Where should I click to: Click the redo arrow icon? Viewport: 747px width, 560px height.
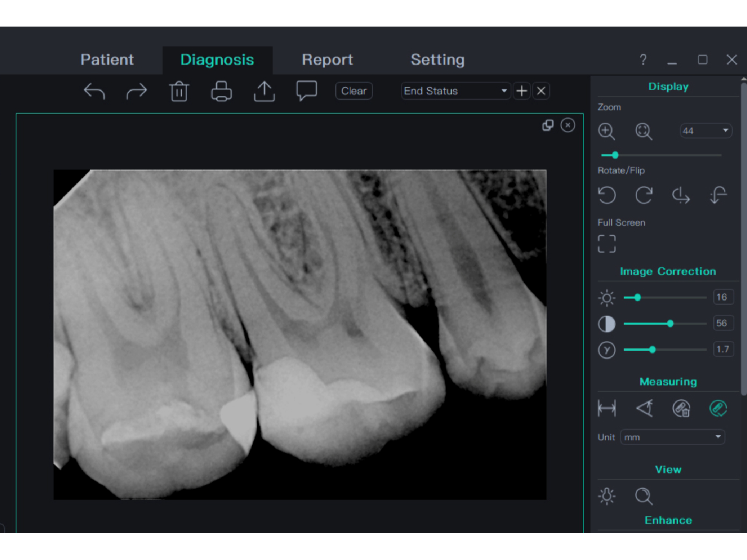[136, 91]
